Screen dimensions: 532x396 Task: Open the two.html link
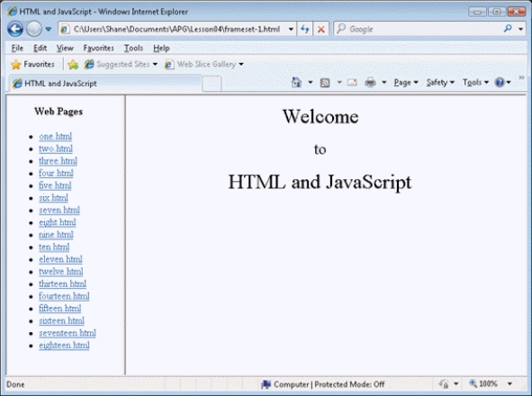(56, 148)
